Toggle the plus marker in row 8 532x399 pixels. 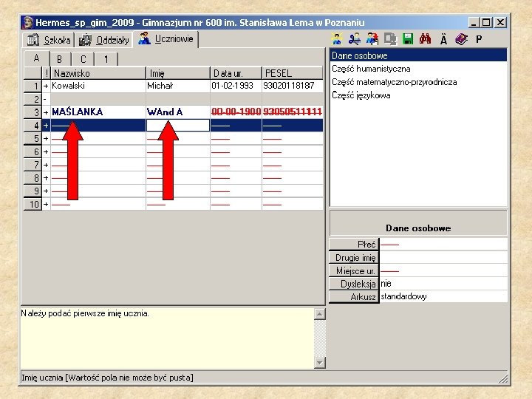click(46, 178)
